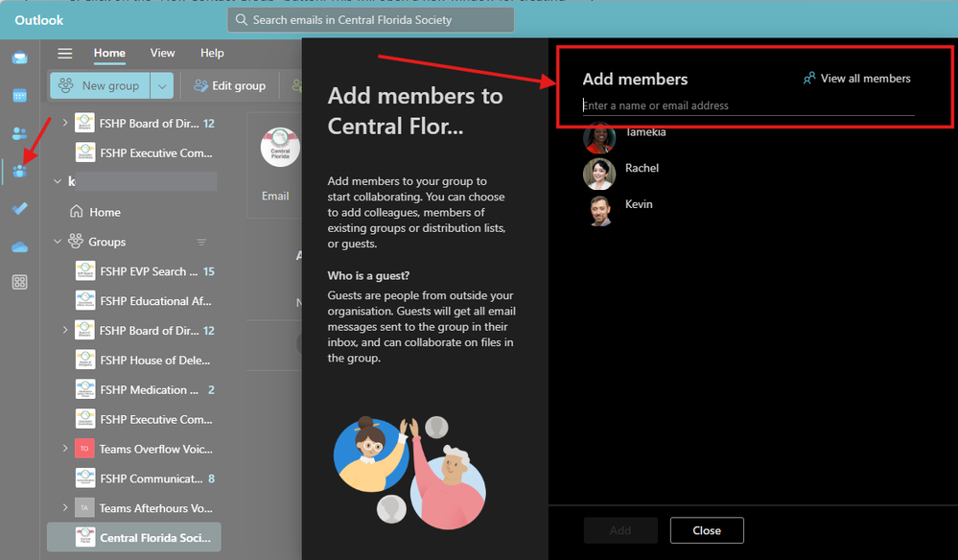This screenshot has width=958, height=560.
Task: Click the Teams Afterhours TA icon
Action: pos(84,507)
